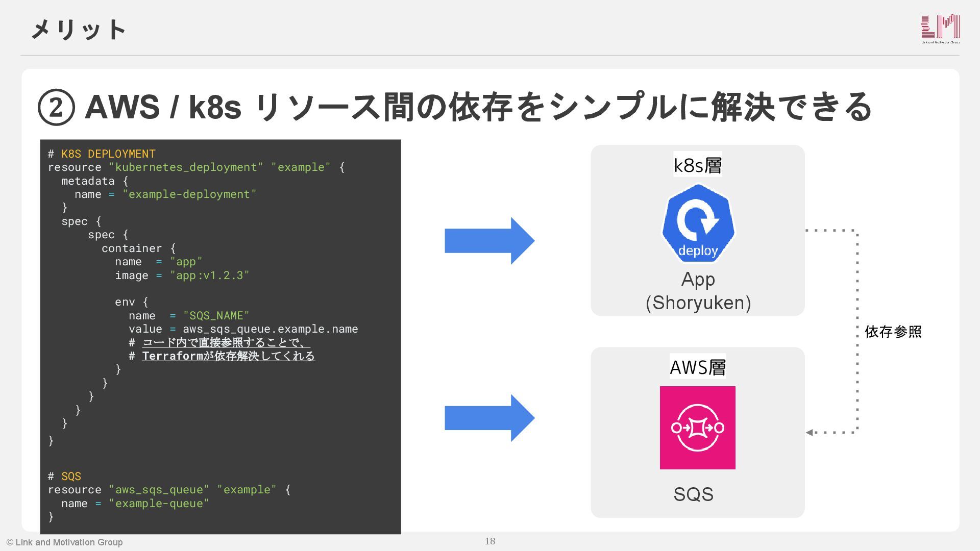Click the comment "Terraformが依存解決してくれる"
Viewport: 980px width, 551px height.
pos(228,356)
